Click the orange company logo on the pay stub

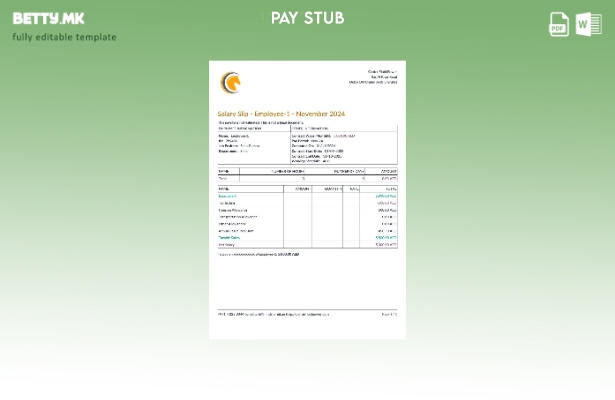pos(231,81)
